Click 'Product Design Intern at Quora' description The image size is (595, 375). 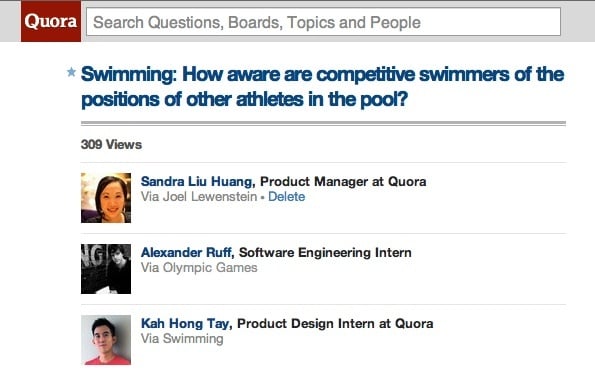click(335, 323)
